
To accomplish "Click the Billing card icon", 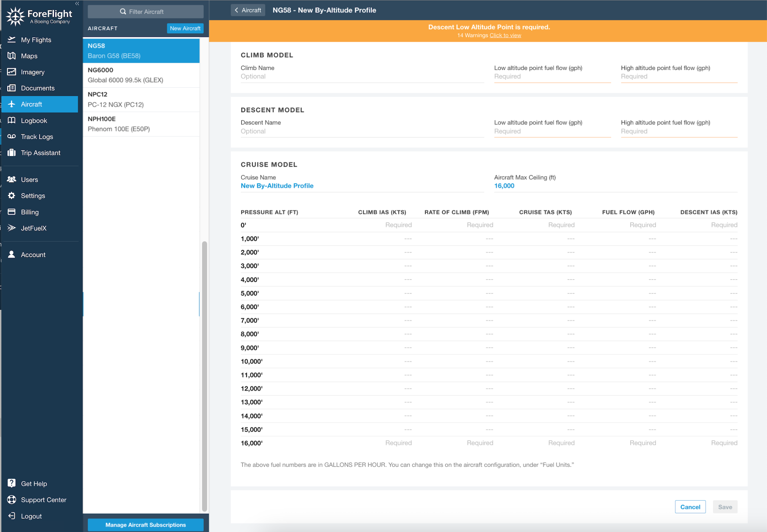I will tap(11, 212).
